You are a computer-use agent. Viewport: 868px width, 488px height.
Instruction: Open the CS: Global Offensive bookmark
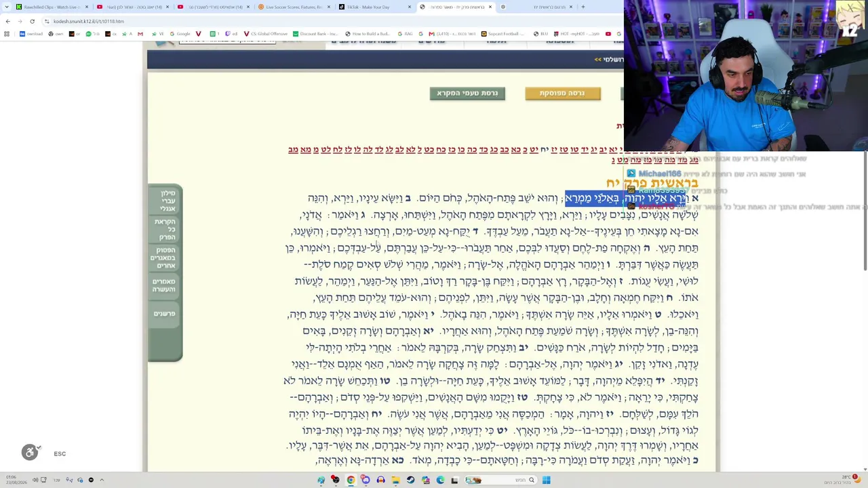[x=265, y=34]
